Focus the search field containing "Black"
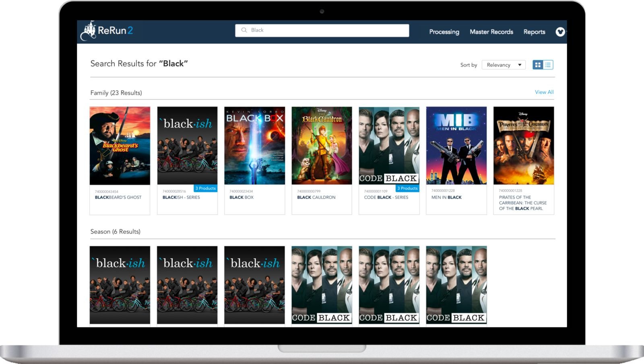The height and width of the screenshot is (364, 644). pos(322,31)
